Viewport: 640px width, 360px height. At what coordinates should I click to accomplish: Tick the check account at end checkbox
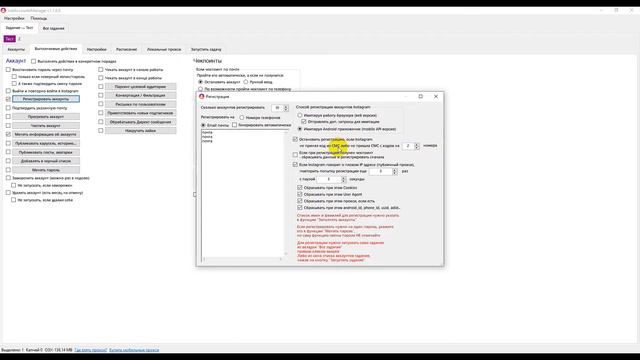click(x=101, y=78)
